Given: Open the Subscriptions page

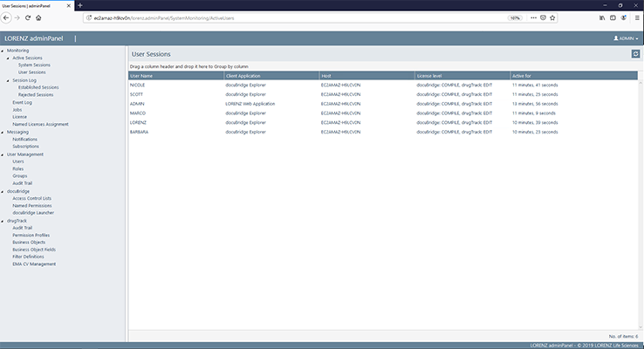Looking at the screenshot, I should coord(26,147).
